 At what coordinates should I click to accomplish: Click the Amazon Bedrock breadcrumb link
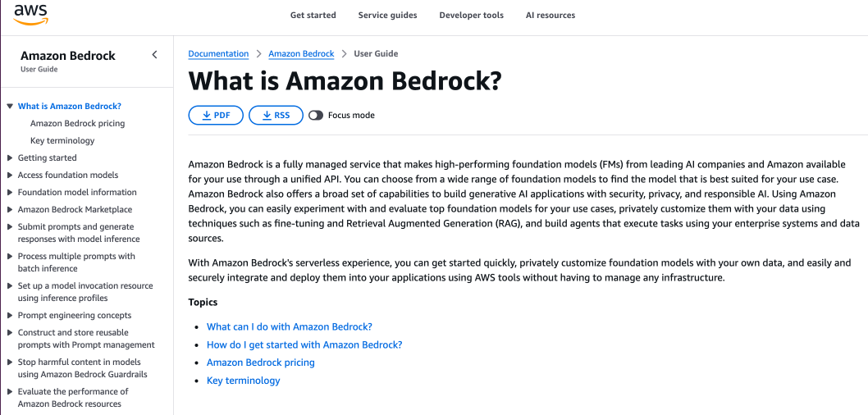(x=301, y=54)
